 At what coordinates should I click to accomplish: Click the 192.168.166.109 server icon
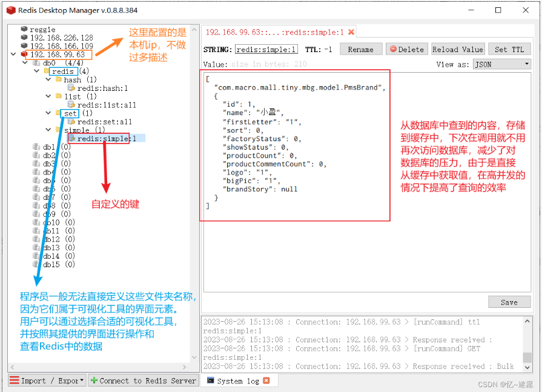[x=24, y=45]
